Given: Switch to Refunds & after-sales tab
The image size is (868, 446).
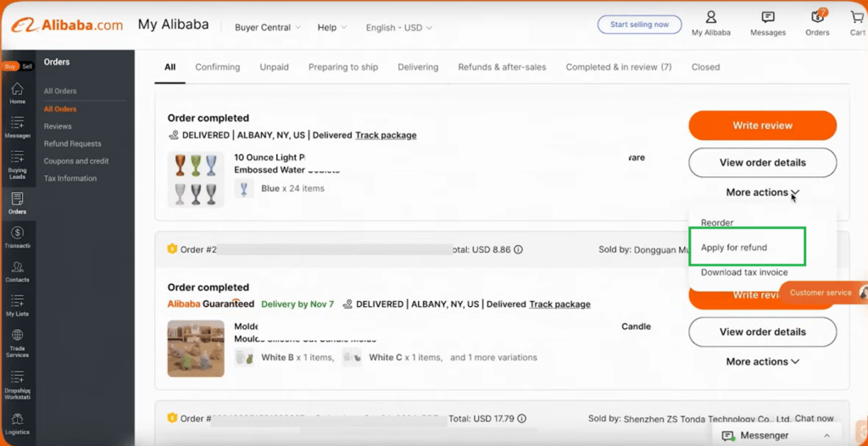Looking at the screenshot, I should point(502,67).
